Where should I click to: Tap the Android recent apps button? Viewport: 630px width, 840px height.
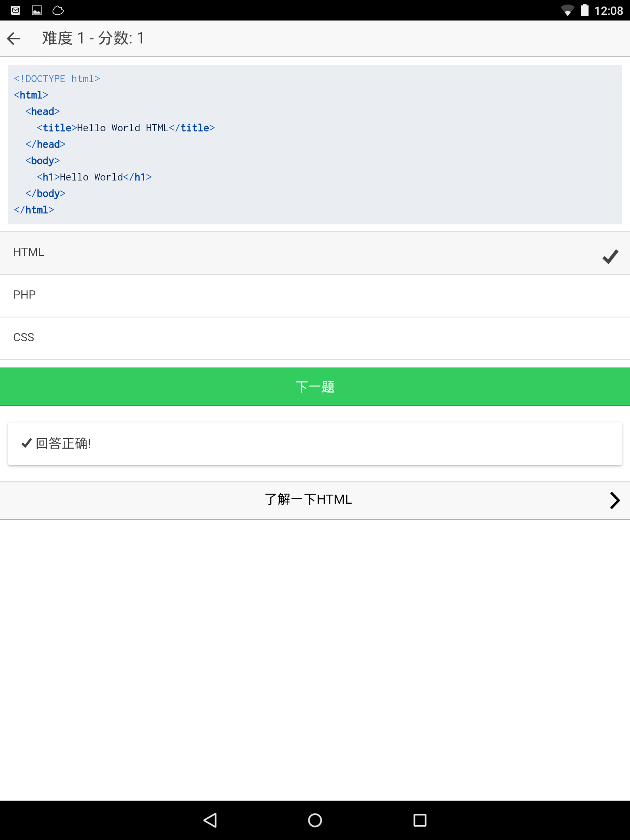click(x=420, y=820)
